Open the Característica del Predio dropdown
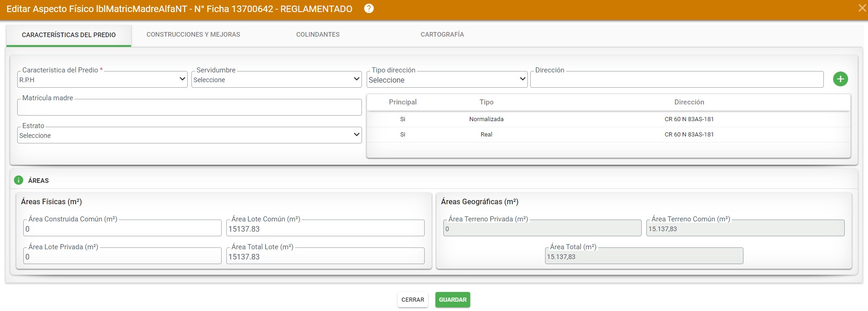 tap(102, 79)
